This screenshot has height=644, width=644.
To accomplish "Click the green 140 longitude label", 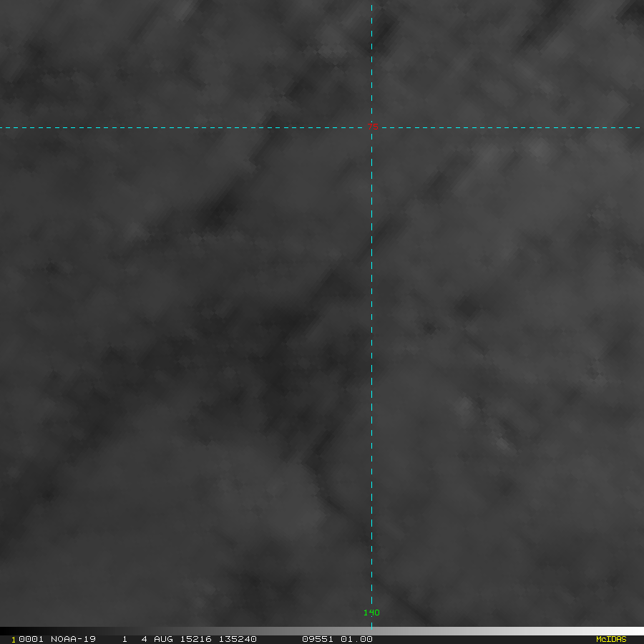I will (x=371, y=613).
